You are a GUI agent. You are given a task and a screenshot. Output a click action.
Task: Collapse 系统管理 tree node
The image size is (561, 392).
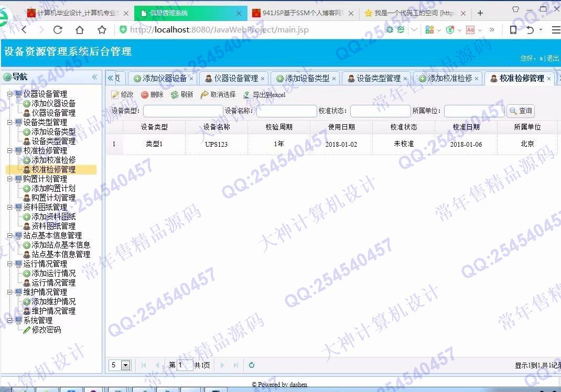pos(9,321)
